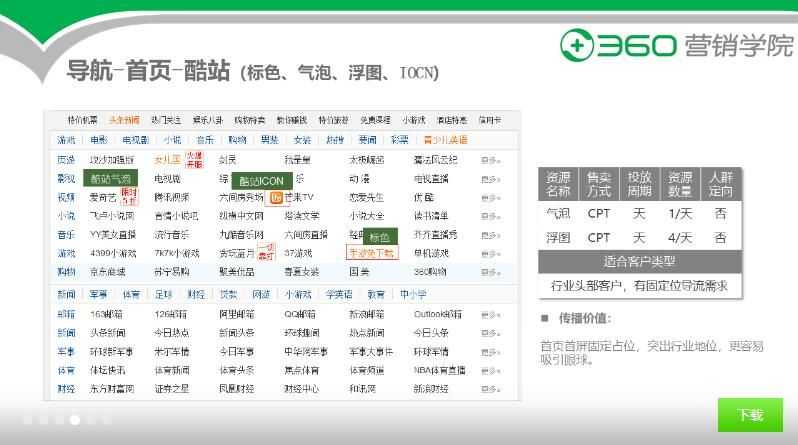Click 浮图 in the resource table
This screenshot has width=798, height=445.
(x=558, y=238)
